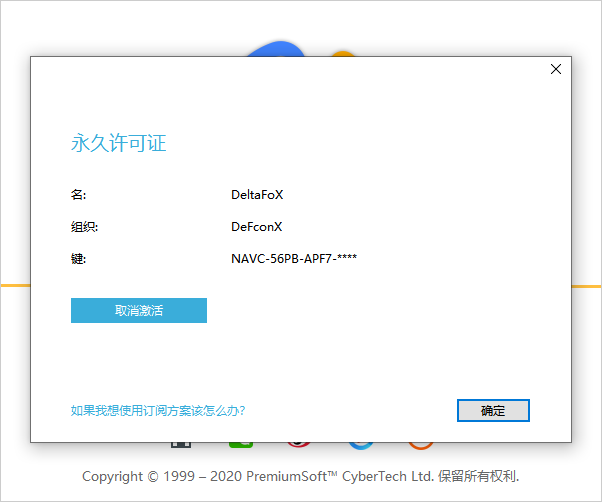Click the yellow divider line right of dialog

click(x=586, y=286)
